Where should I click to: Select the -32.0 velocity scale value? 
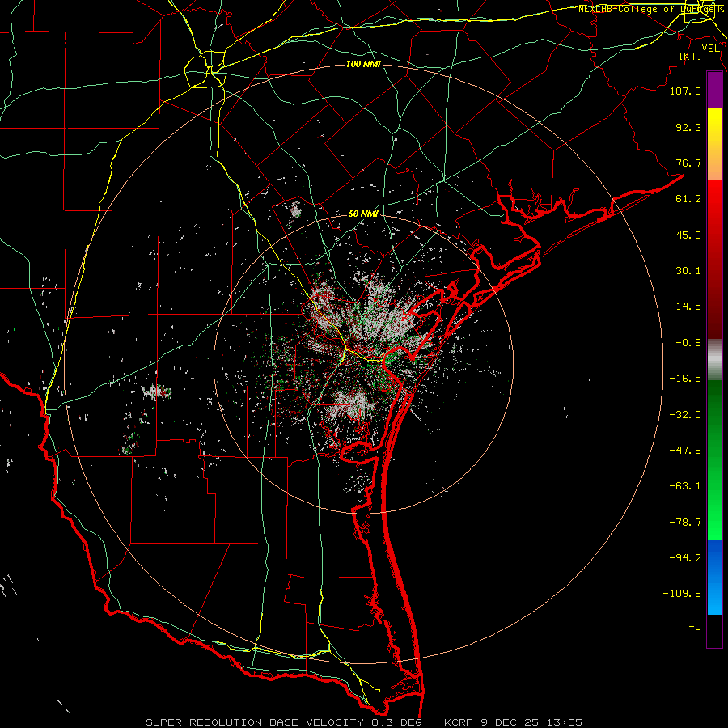pyautogui.click(x=685, y=415)
